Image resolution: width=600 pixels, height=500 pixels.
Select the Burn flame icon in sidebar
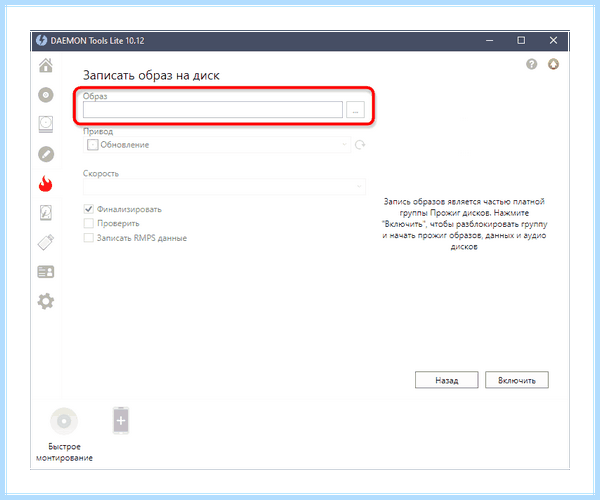pyautogui.click(x=46, y=184)
